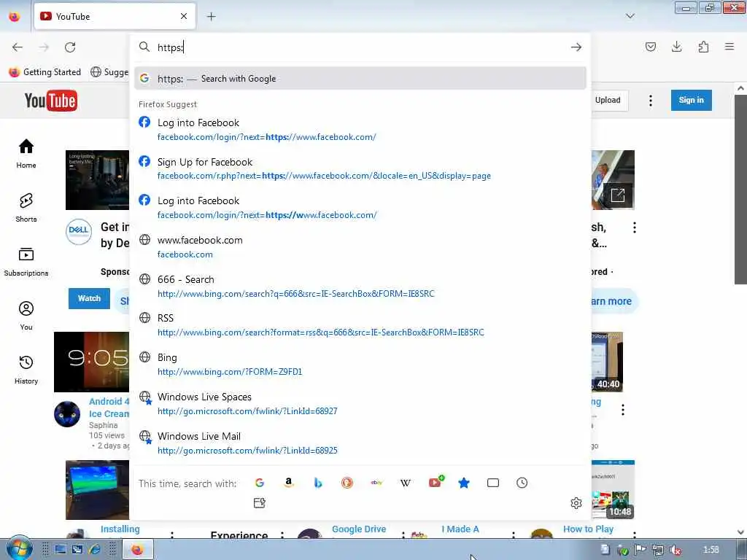747x560 pixels.
Task: Open History in YouTube sidebar
Action: point(26,370)
